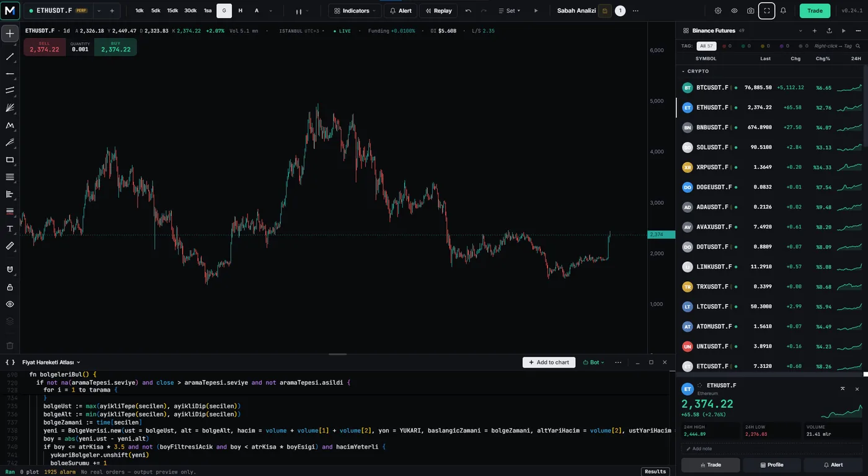
Task: Open chart settings gear
Action: tap(718, 11)
